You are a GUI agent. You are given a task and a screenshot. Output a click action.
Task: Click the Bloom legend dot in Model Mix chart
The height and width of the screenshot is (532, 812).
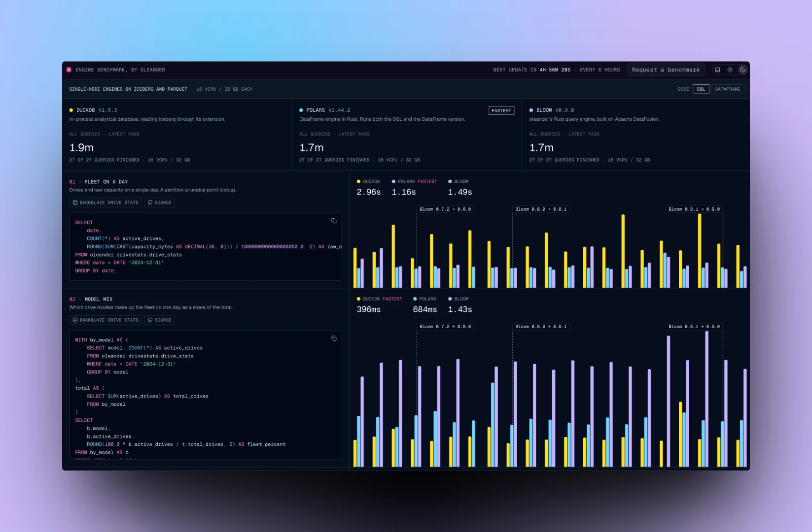click(x=450, y=299)
